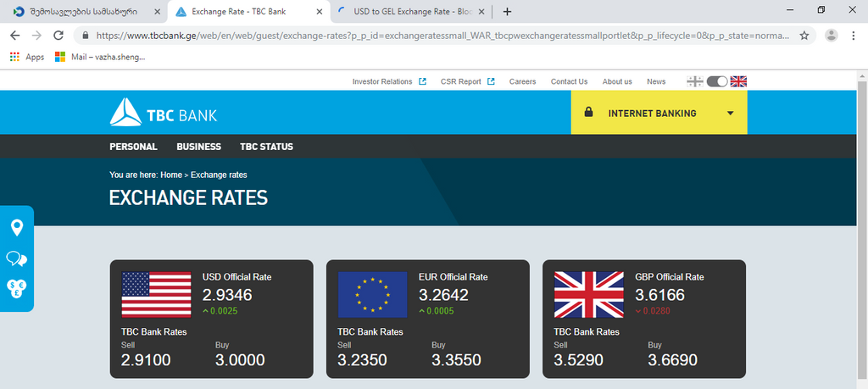This screenshot has height=389, width=868.
Task: Open a new browser tab
Action: 507,12
